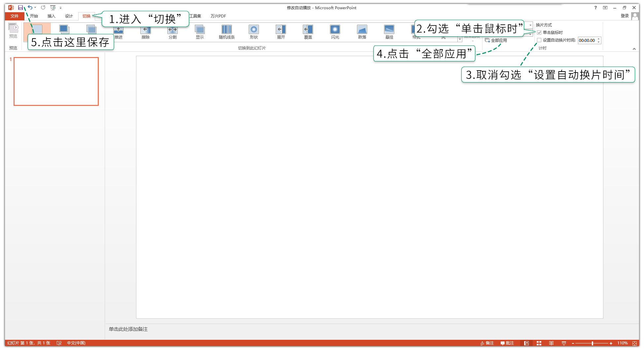644x350 pixels.
Task: Switch to Slide Sorter view icon
Action: pos(539,343)
